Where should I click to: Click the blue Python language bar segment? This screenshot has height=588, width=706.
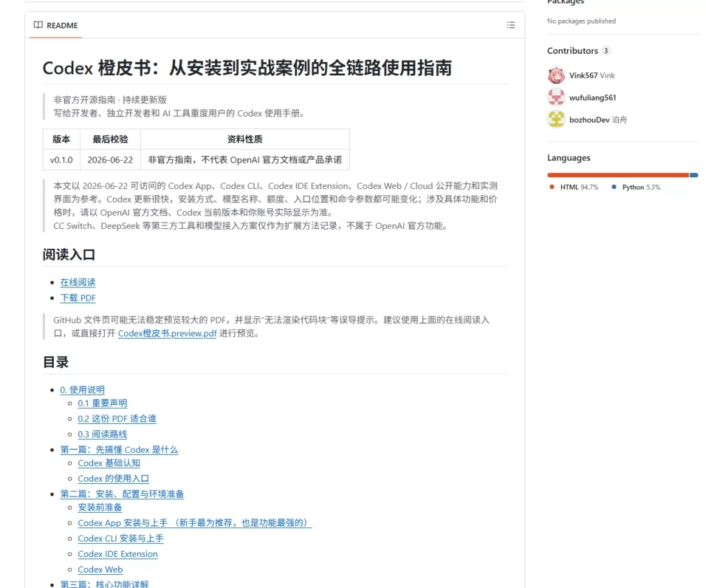click(x=694, y=175)
